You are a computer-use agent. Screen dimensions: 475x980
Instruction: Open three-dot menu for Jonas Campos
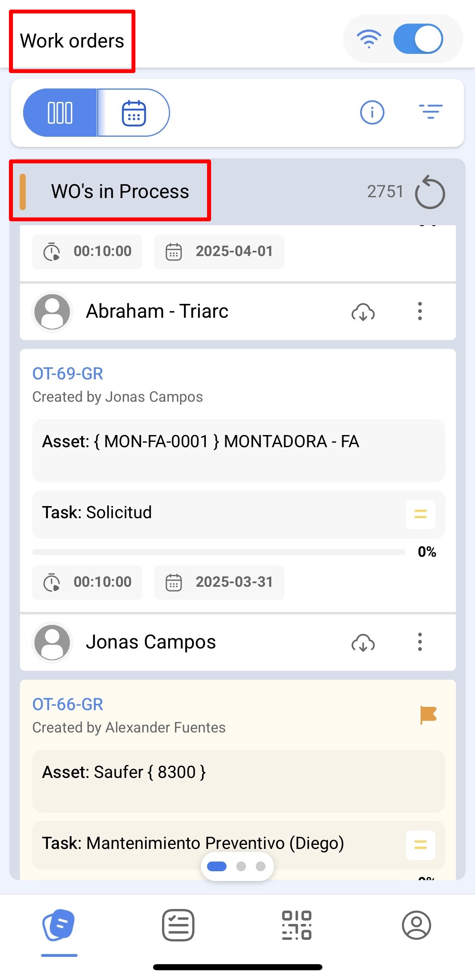coord(420,642)
